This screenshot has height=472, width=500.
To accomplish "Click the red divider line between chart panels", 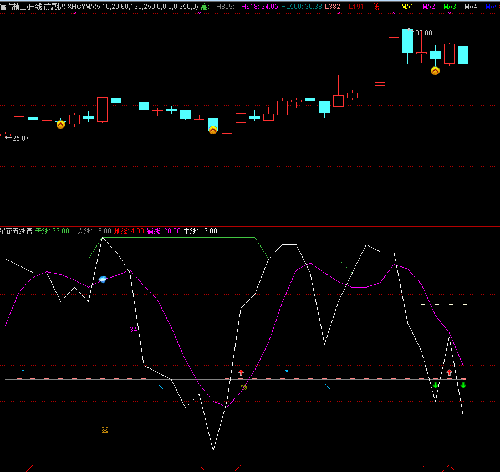I will [250, 226].
